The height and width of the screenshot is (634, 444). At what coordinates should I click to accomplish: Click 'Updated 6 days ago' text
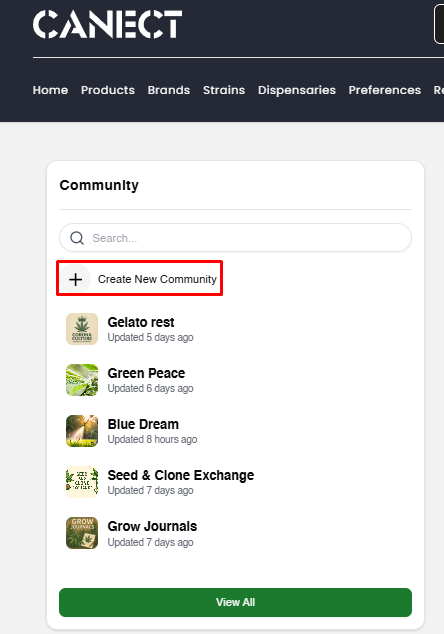(x=150, y=389)
